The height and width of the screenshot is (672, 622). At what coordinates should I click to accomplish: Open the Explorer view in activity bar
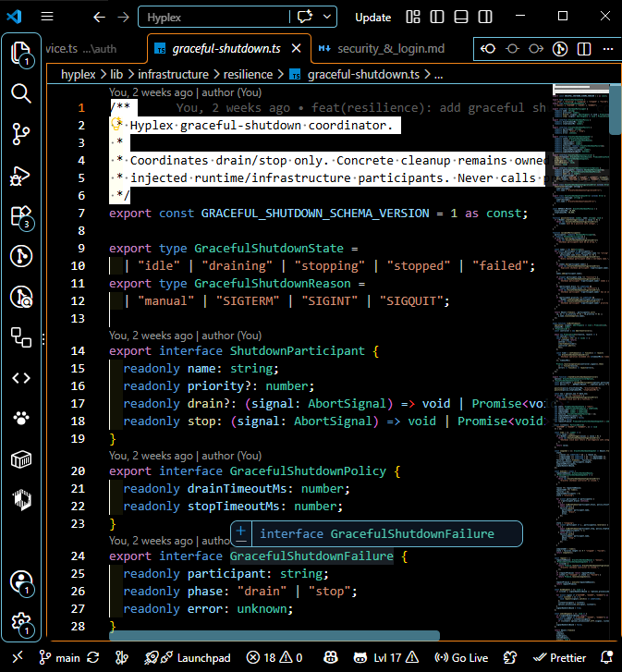click(21, 54)
